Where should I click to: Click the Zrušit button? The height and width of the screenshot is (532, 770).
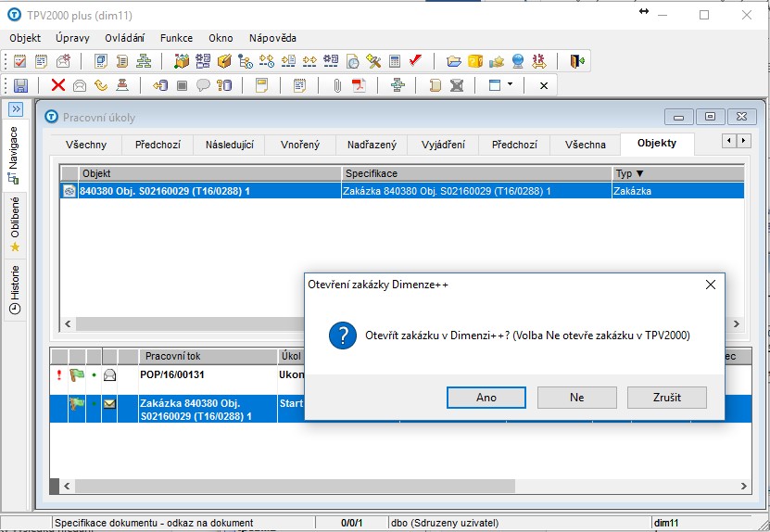pyautogui.click(x=667, y=398)
